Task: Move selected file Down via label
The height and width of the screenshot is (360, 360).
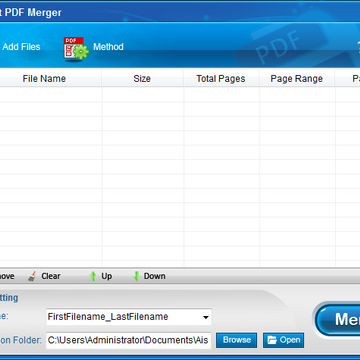Action: tap(154, 276)
